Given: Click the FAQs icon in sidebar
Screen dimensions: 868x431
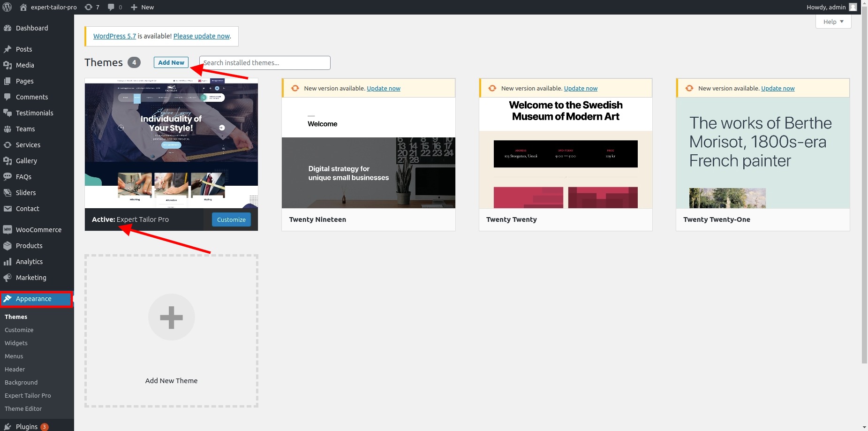Looking at the screenshot, I should click(x=8, y=177).
